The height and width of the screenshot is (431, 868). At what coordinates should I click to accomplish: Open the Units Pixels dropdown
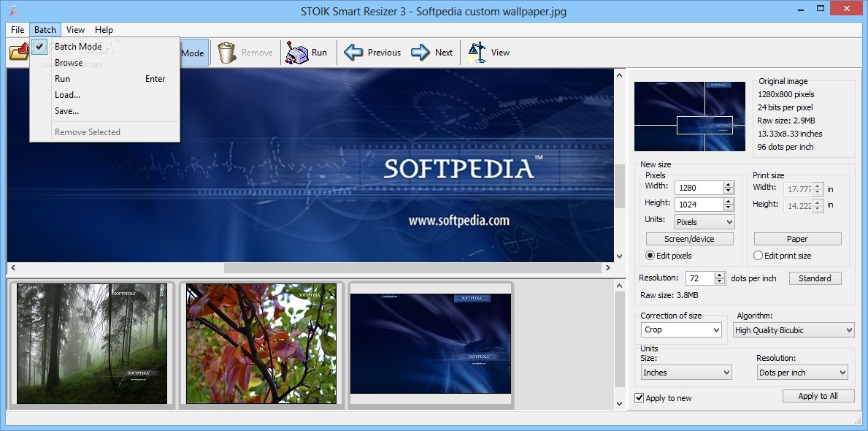click(x=704, y=221)
